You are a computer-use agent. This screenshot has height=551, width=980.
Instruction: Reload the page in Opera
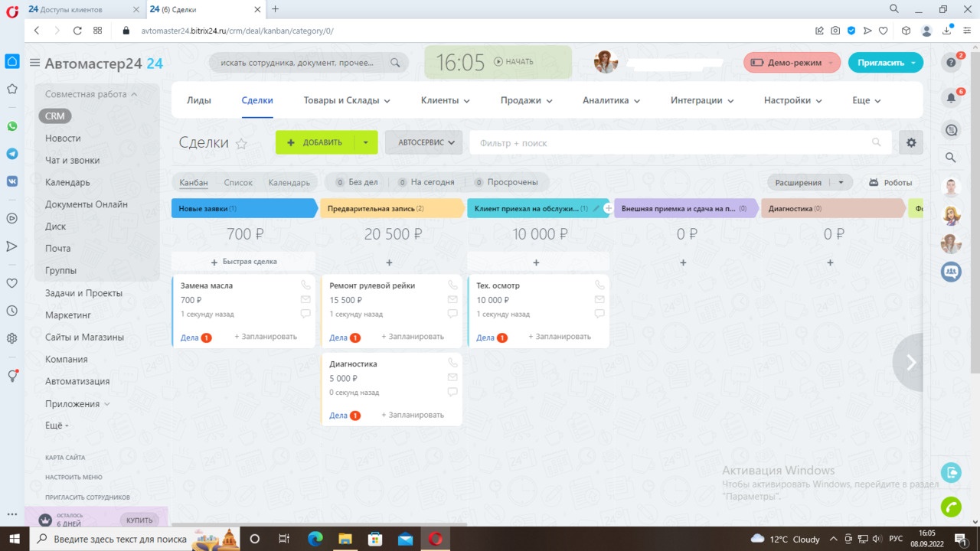(x=77, y=31)
